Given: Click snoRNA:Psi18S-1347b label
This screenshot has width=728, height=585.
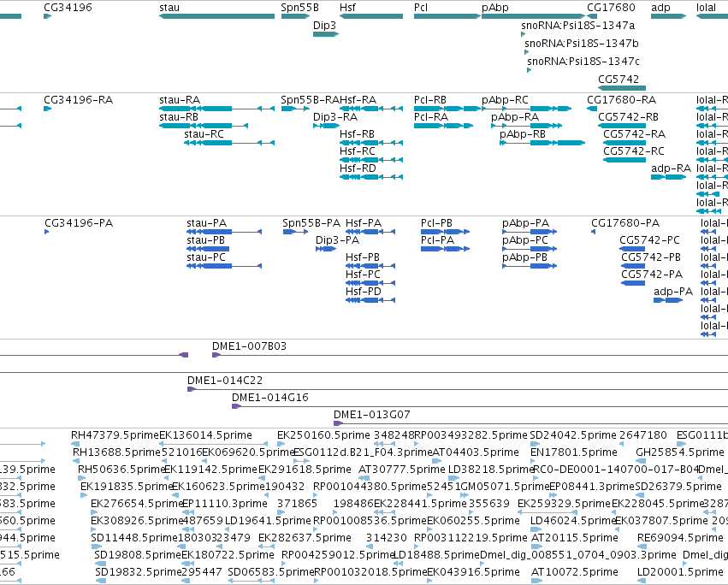Looking at the screenshot, I should pyautogui.click(x=582, y=43).
